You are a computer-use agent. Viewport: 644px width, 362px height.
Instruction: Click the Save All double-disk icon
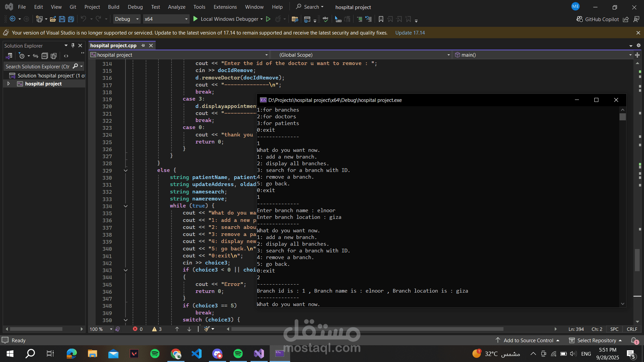[71, 19]
